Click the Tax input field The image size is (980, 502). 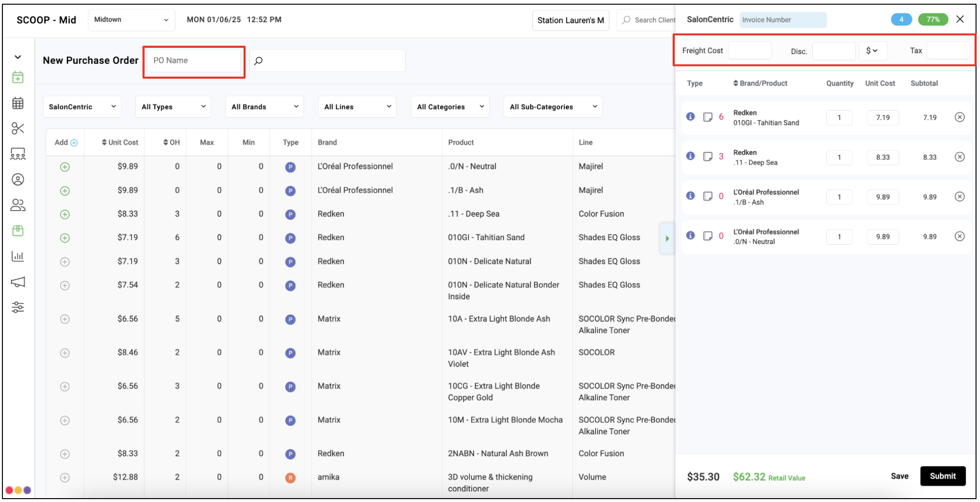pyautogui.click(x=948, y=51)
